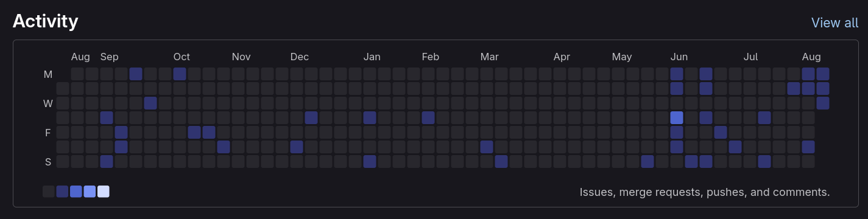Click the Feb month label
Image resolution: width=868 pixels, height=219 pixels.
coord(431,57)
